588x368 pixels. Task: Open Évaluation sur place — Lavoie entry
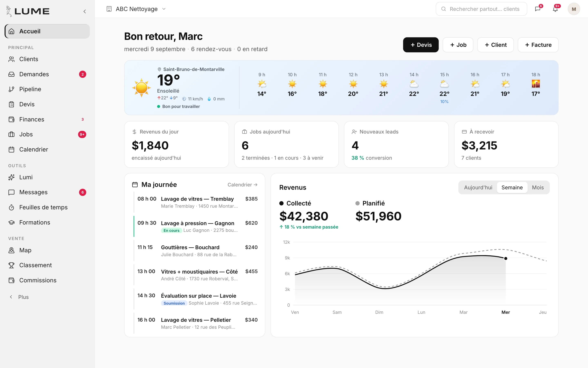click(x=196, y=299)
